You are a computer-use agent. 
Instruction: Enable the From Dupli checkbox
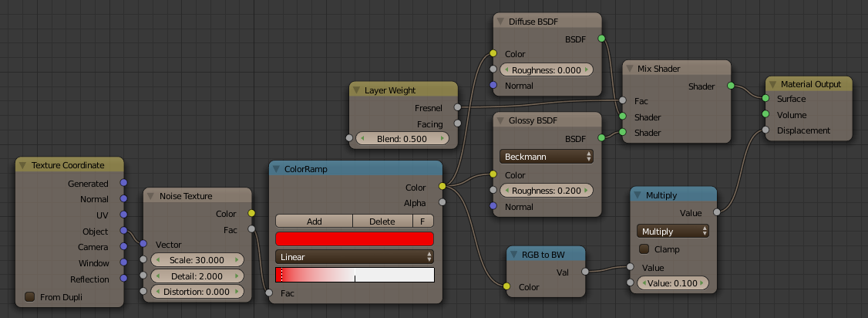pyautogui.click(x=30, y=297)
